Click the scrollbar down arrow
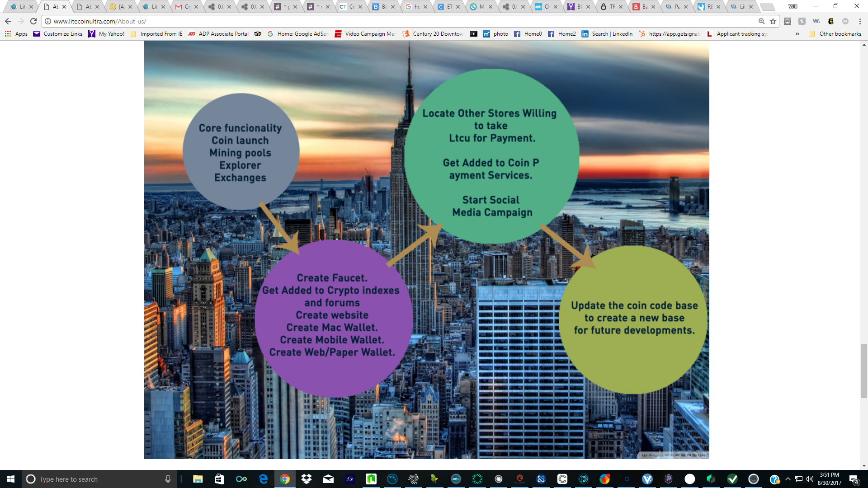This screenshot has height=488, width=868. pyautogui.click(x=864, y=466)
